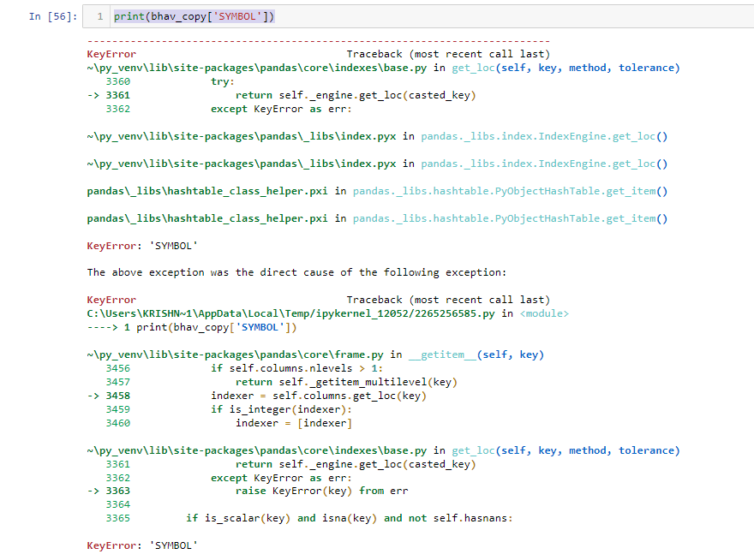Click the ipykernel_12052/2265256585.py file path

coord(291,313)
